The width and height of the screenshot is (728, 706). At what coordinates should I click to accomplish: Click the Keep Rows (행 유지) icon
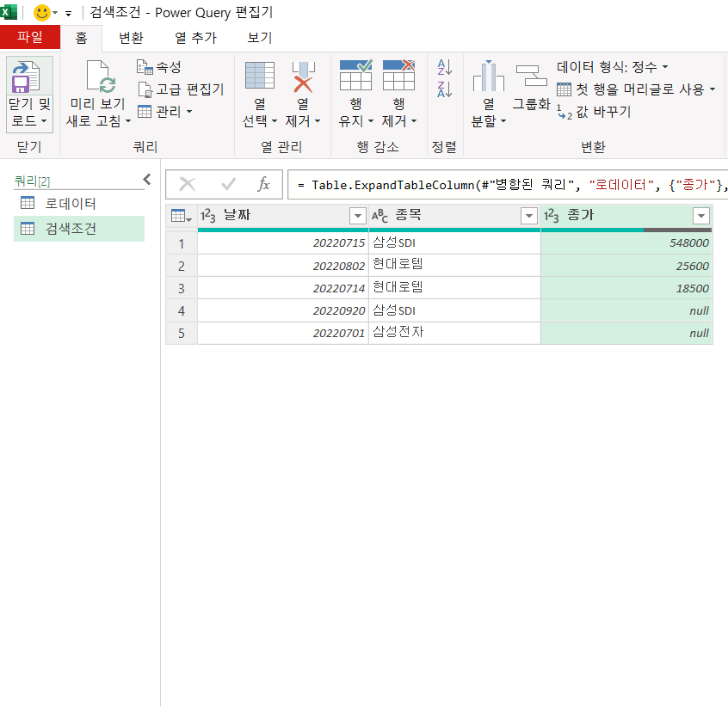tap(355, 75)
